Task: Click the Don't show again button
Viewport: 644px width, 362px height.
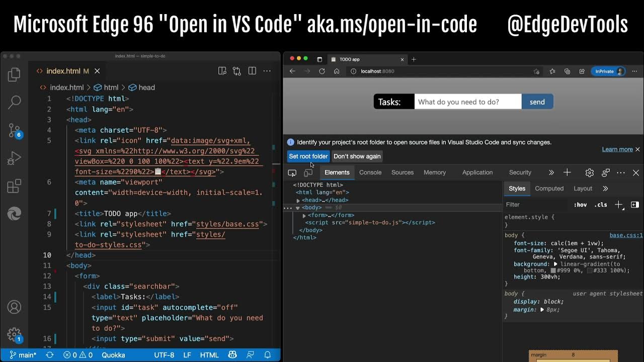Action: (x=357, y=156)
